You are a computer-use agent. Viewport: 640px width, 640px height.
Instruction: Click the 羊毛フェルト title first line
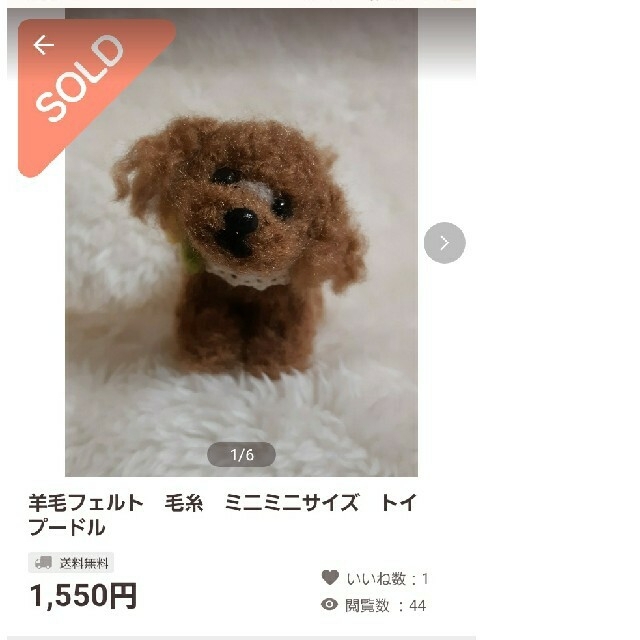click(222, 502)
